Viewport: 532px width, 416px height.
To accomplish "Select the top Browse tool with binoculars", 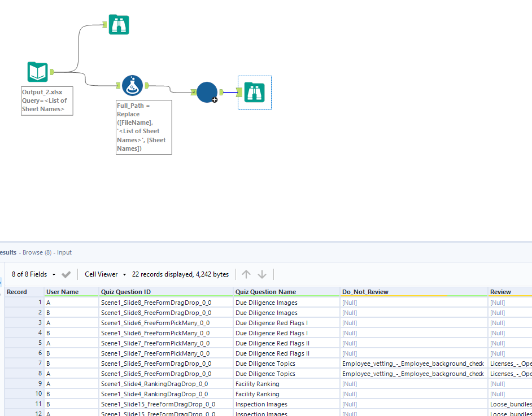I will (x=119, y=24).
